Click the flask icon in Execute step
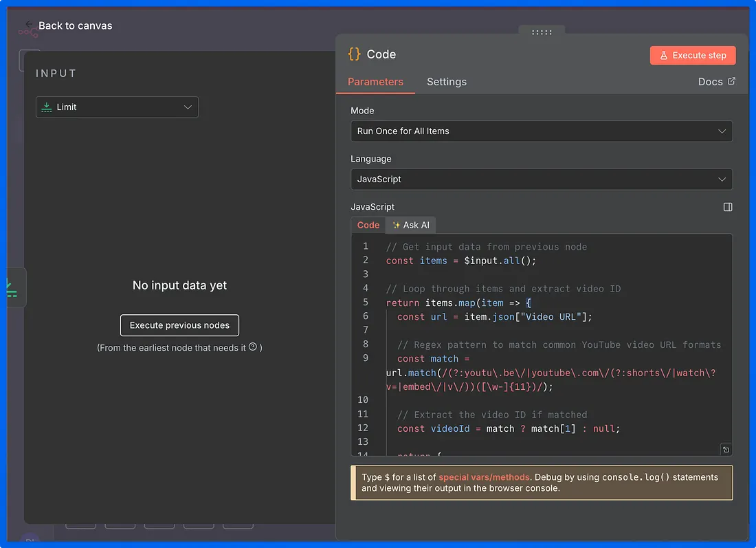This screenshot has width=756, height=548. pyautogui.click(x=663, y=56)
